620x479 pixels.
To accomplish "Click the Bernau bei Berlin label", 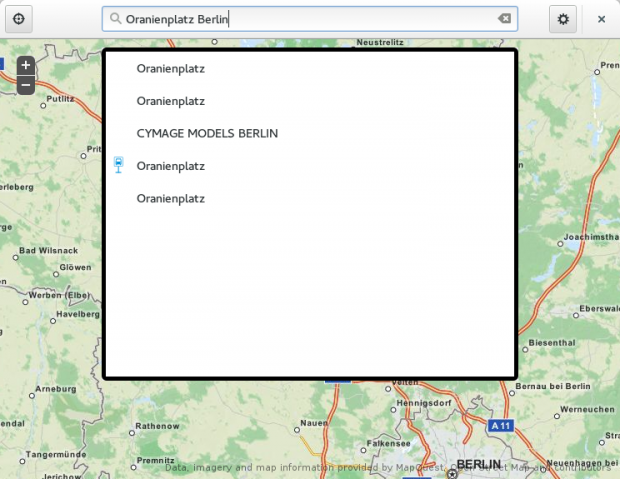I will pyautogui.click(x=553, y=386).
